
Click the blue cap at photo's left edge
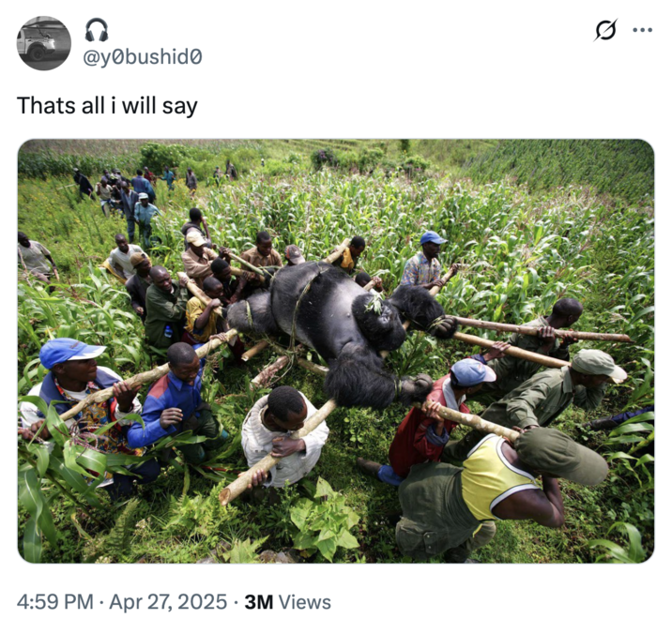click(x=69, y=352)
